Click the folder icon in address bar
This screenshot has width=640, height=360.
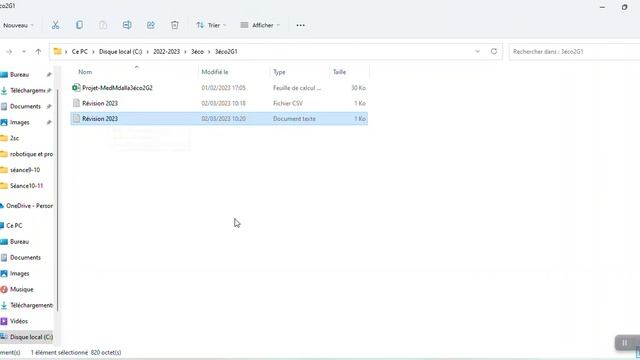58,51
